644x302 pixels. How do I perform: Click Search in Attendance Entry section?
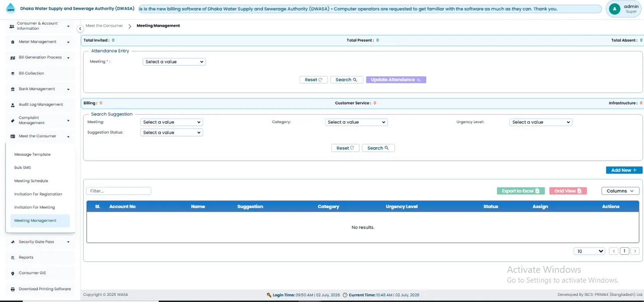pos(347,80)
